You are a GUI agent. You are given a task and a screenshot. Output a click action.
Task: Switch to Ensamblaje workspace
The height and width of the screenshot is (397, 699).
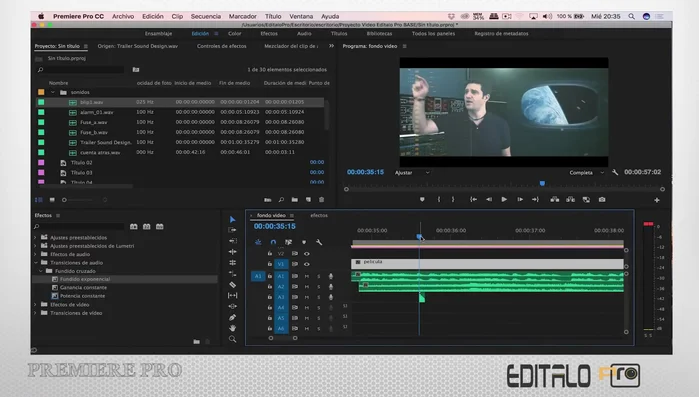(x=158, y=33)
